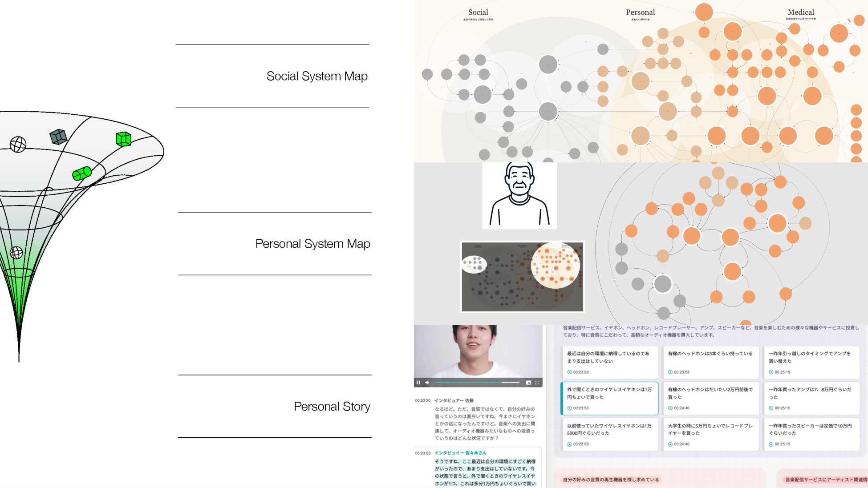868x488 pixels.
Task: Open picture-in-picture mode in the video player
Action: pos(528,383)
